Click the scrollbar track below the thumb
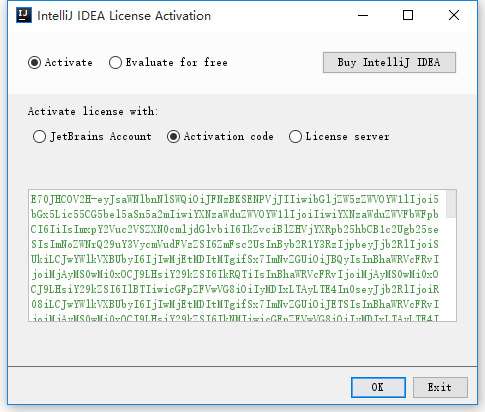This screenshot has height=412, width=485. click(x=451, y=269)
